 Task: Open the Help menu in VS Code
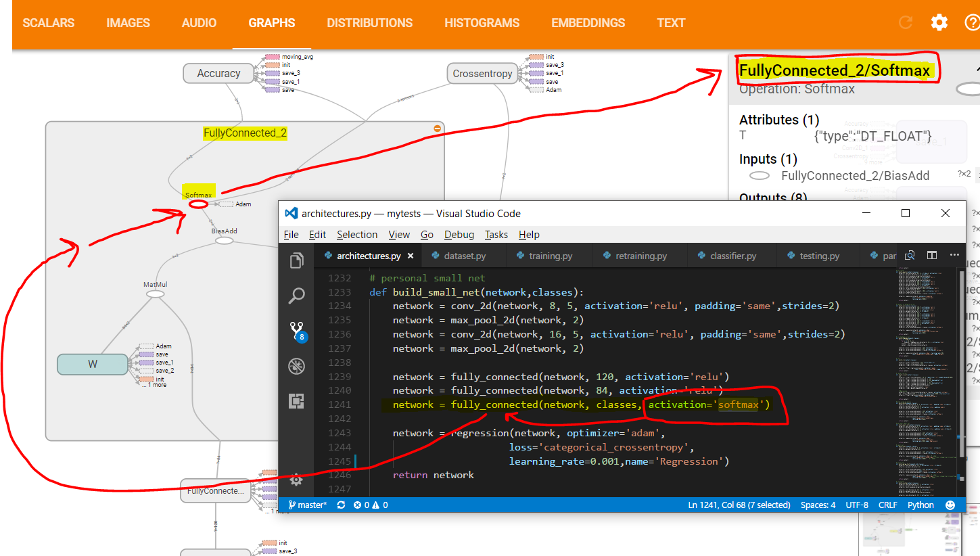click(x=529, y=235)
